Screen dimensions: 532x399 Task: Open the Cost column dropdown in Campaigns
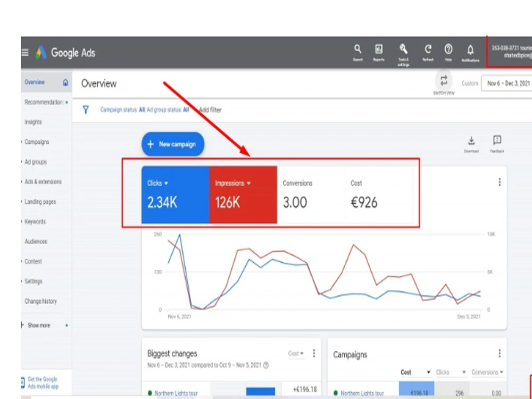[x=415, y=372]
